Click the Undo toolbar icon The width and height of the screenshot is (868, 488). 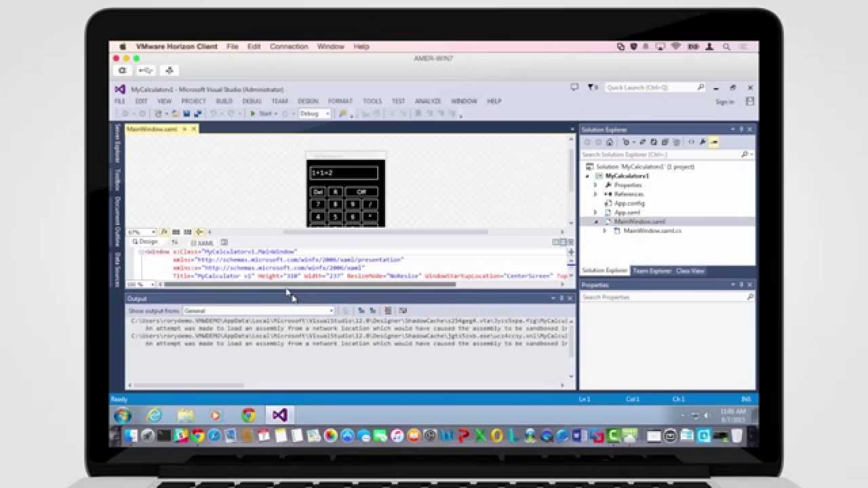tap(213, 114)
